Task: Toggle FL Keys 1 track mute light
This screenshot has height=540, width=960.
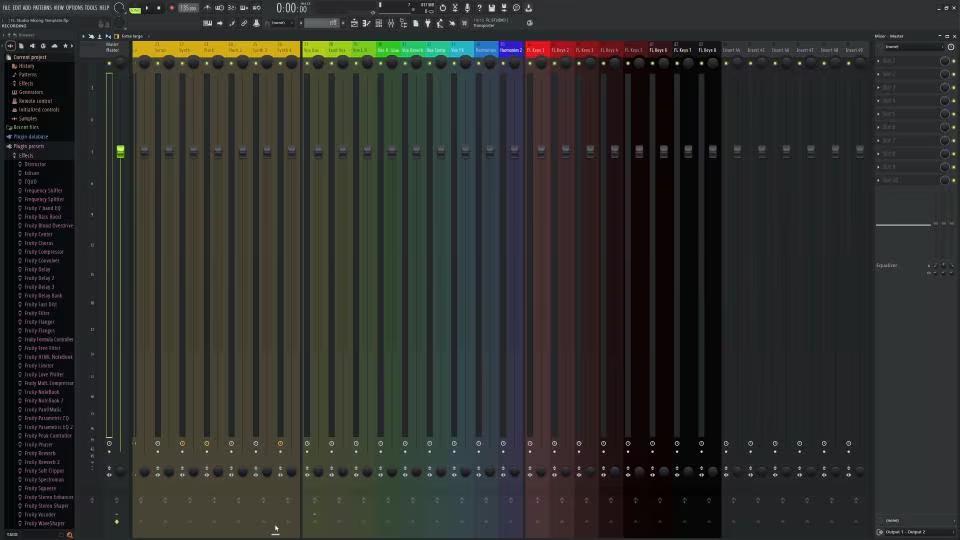Action: (530, 63)
